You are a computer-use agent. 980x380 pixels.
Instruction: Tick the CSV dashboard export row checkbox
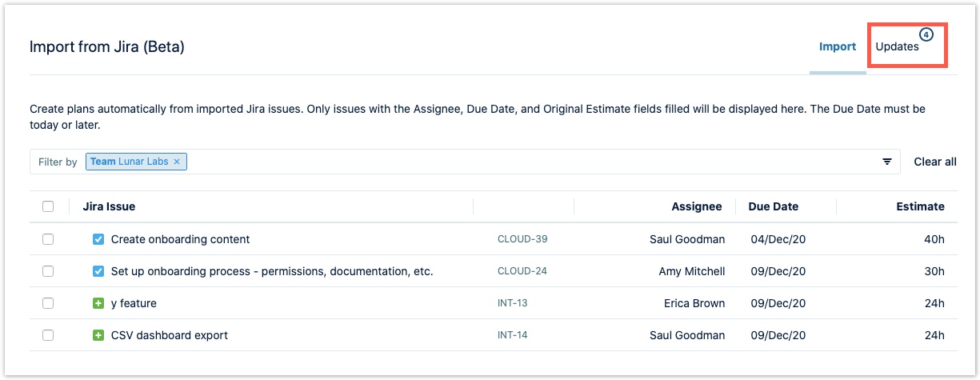click(x=48, y=335)
